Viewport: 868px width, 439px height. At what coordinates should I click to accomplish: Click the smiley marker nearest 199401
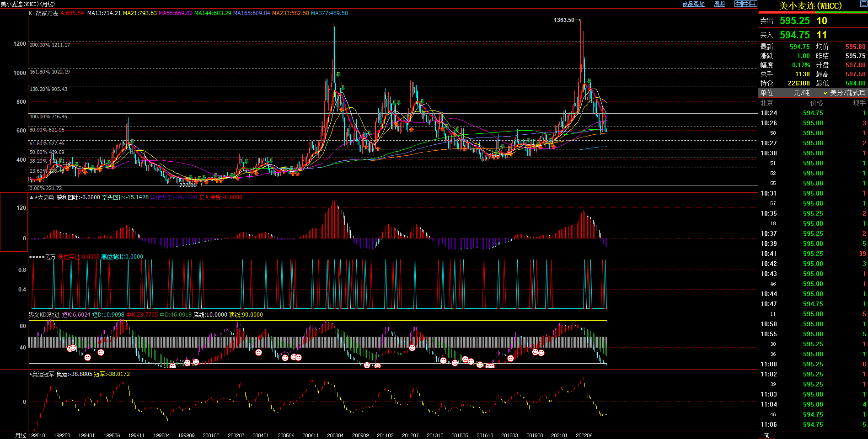pyautogui.click(x=87, y=357)
